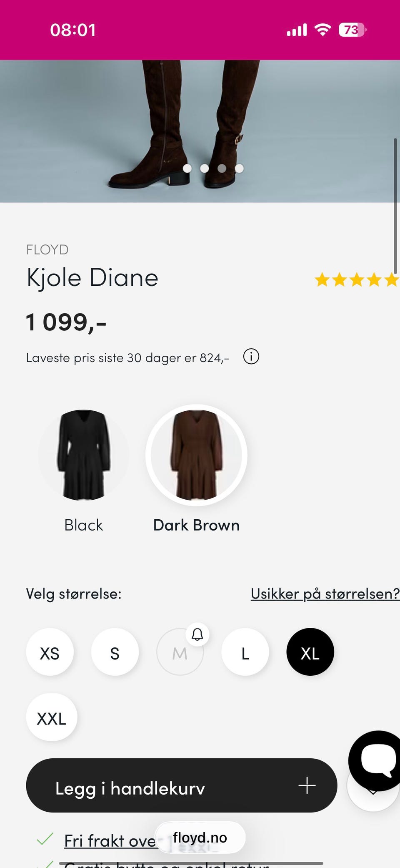Select size S
Image resolution: width=400 pixels, height=868 pixels.
[115, 652]
